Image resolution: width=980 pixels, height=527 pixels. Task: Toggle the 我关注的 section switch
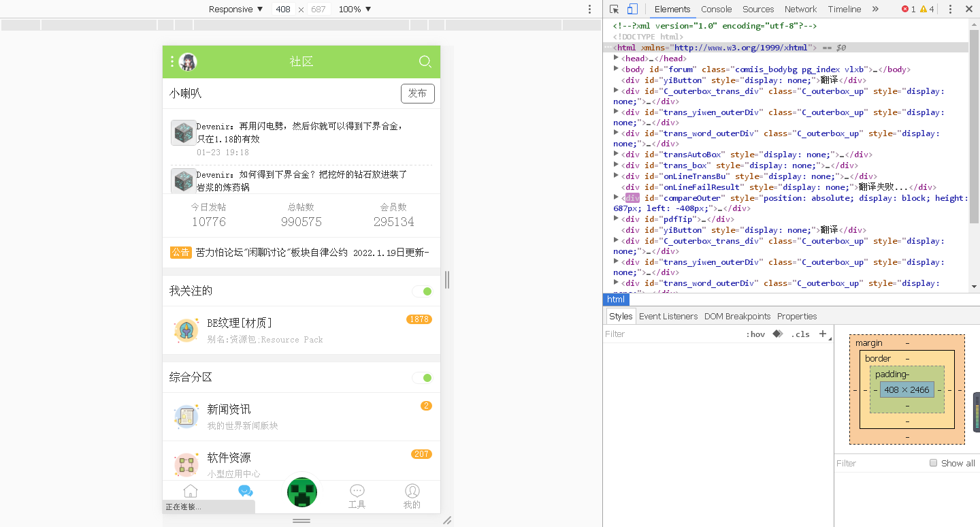pyautogui.click(x=423, y=291)
